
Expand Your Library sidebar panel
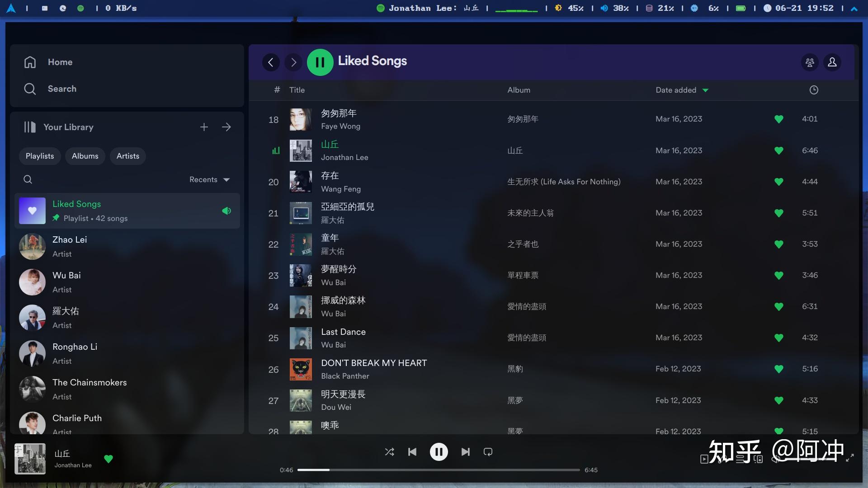pyautogui.click(x=226, y=127)
